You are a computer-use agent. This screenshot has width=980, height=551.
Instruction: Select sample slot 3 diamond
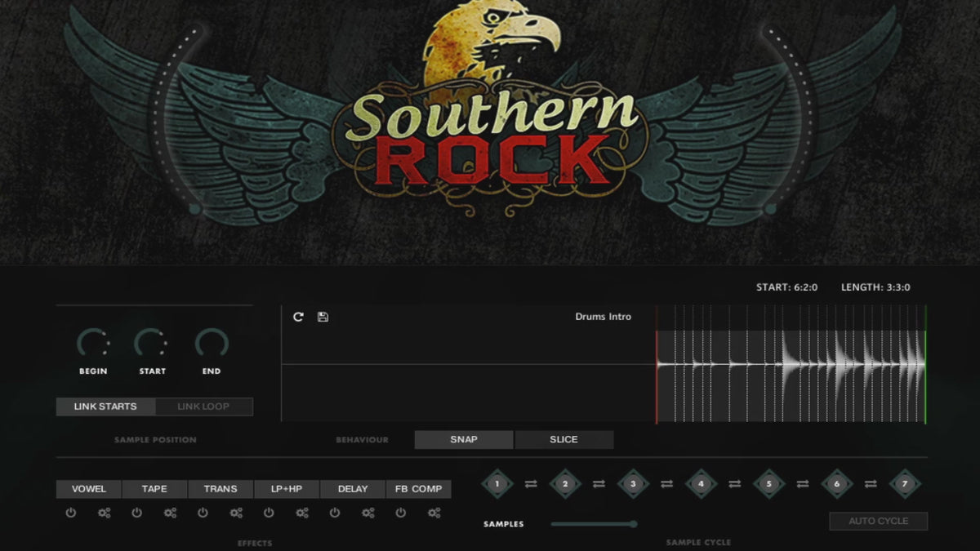click(x=633, y=484)
